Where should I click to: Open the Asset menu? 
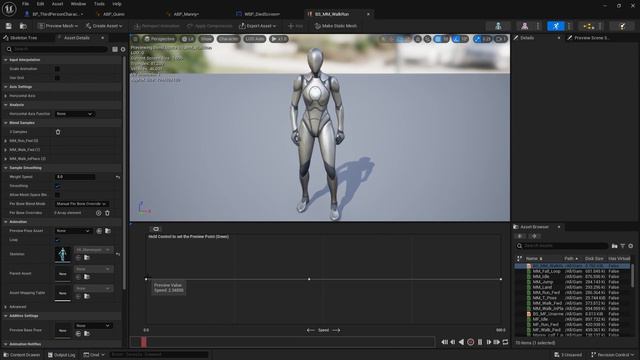[x=57, y=4]
